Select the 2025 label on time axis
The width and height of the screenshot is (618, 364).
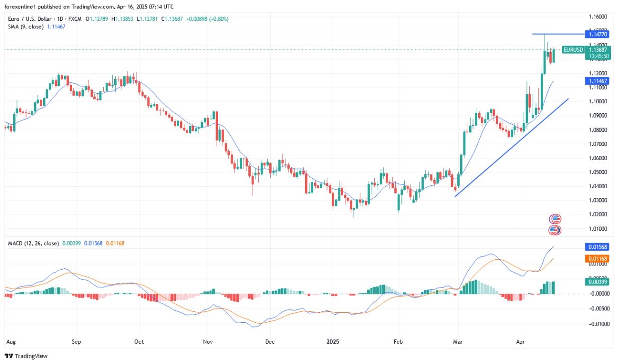point(332,341)
